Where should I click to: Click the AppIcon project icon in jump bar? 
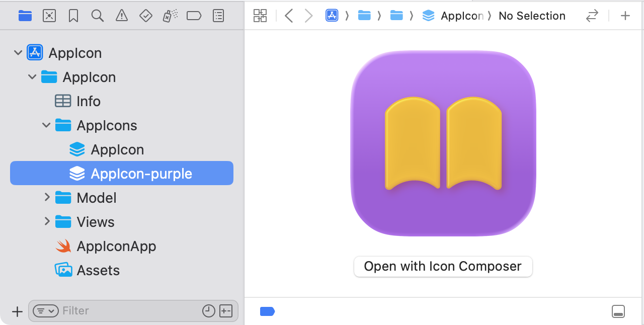tap(332, 16)
